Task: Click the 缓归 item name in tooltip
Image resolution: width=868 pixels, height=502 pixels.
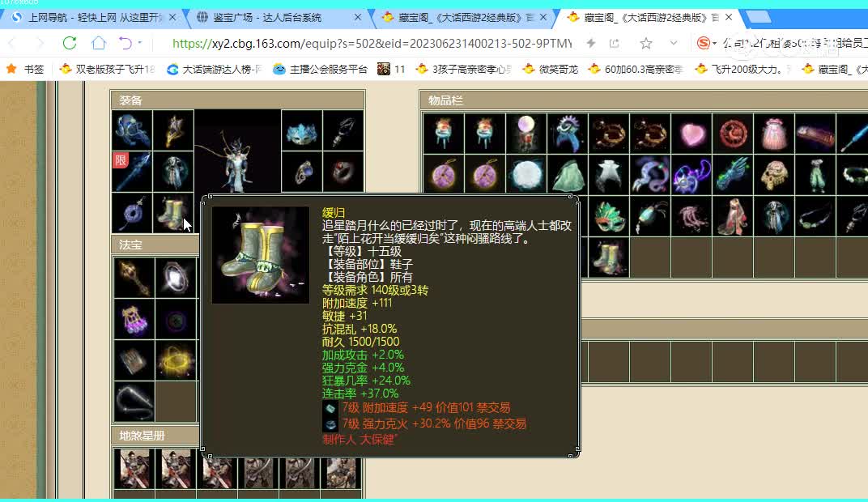Action: [x=334, y=212]
